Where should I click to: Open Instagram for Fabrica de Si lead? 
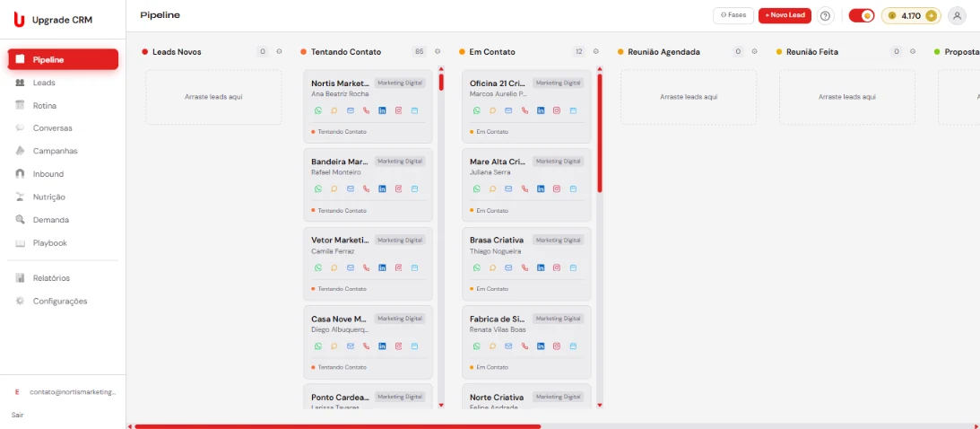coord(557,346)
